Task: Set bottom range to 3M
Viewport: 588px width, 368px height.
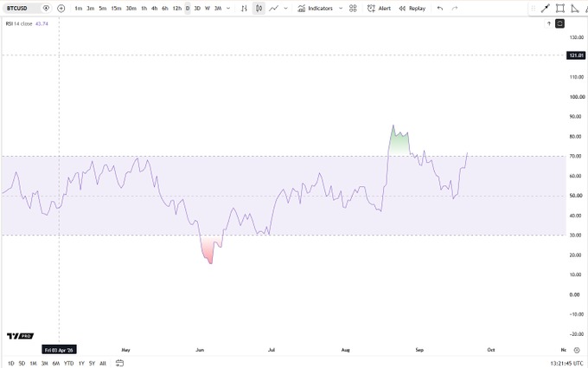Action: 44,363
